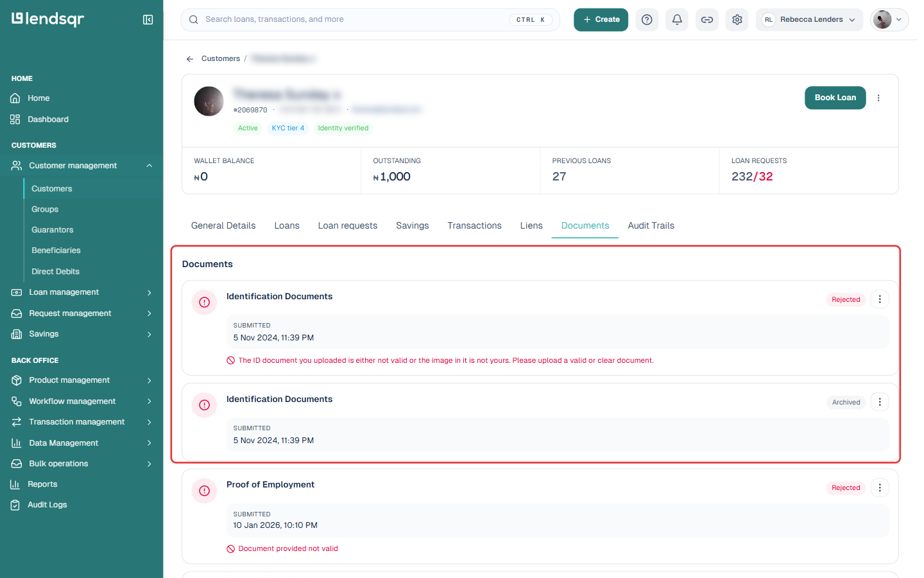Click the Identity verified badge
This screenshot has height=578, width=924.
[343, 128]
